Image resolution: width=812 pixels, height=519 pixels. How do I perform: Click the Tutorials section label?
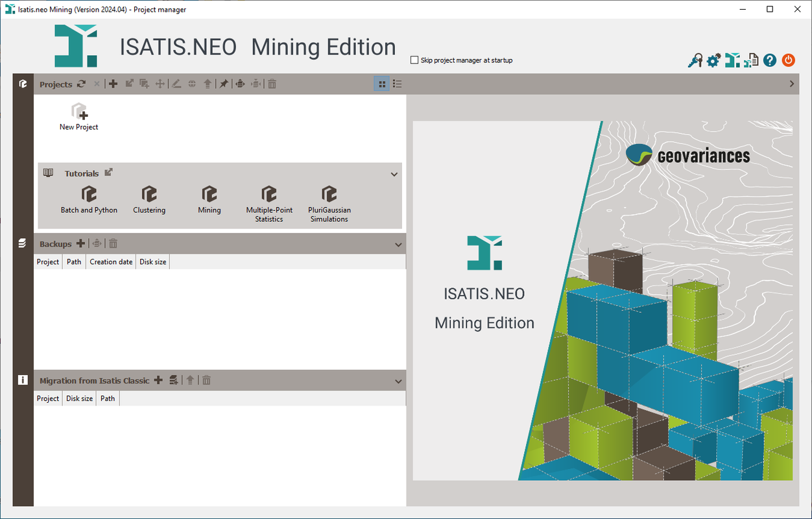(x=82, y=173)
